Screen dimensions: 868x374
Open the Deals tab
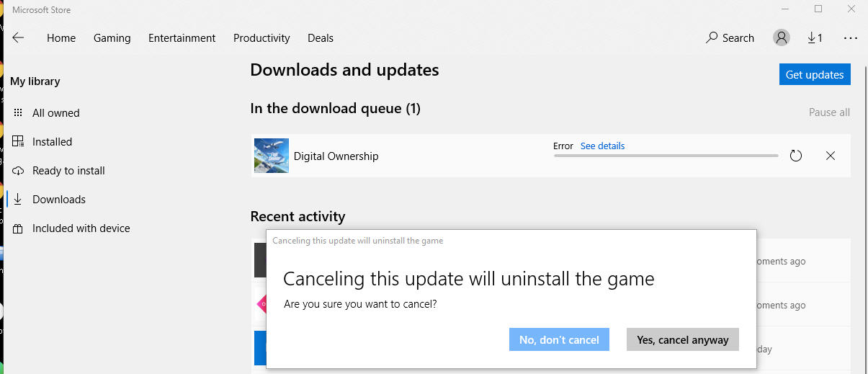point(321,38)
